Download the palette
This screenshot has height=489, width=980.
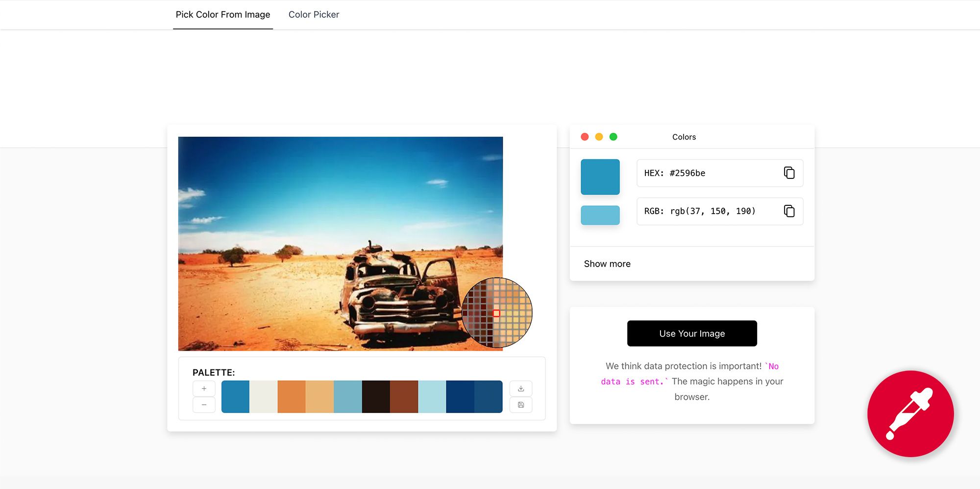click(x=520, y=388)
